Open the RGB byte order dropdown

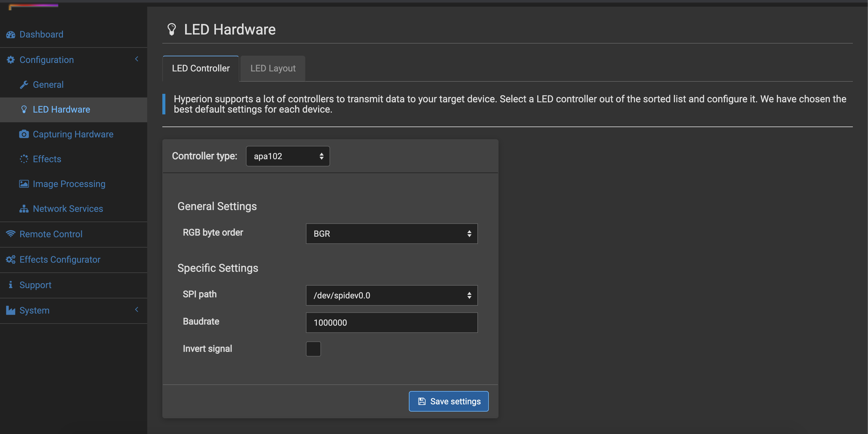tap(391, 234)
